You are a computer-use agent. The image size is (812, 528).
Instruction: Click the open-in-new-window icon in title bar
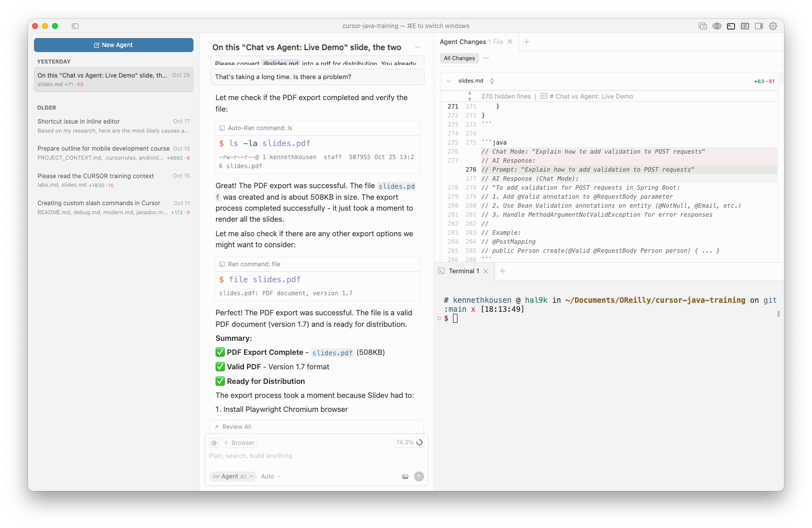pyautogui.click(x=702, y=26)
